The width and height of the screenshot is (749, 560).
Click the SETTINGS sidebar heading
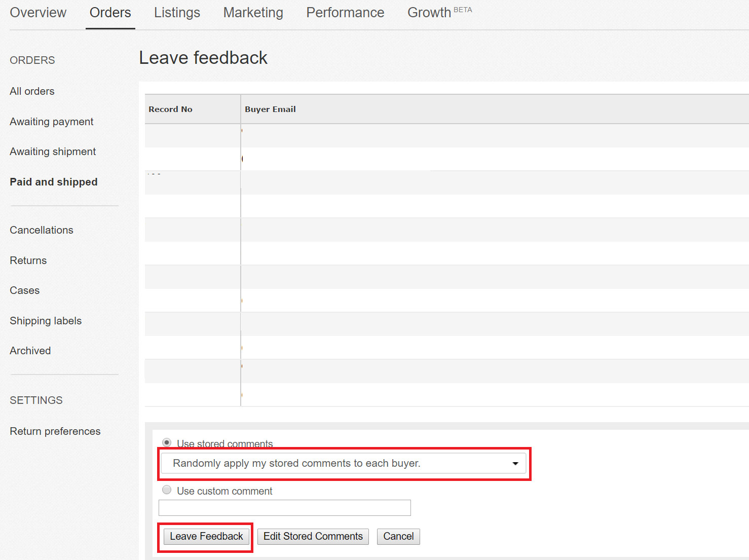point(36,400)
